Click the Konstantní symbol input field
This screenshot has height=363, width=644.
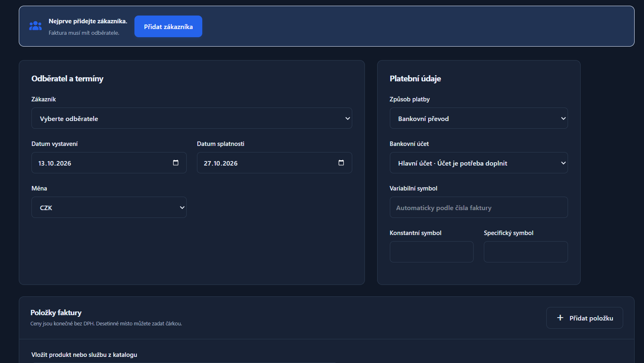pyautogui.click(x=432, y=252)
